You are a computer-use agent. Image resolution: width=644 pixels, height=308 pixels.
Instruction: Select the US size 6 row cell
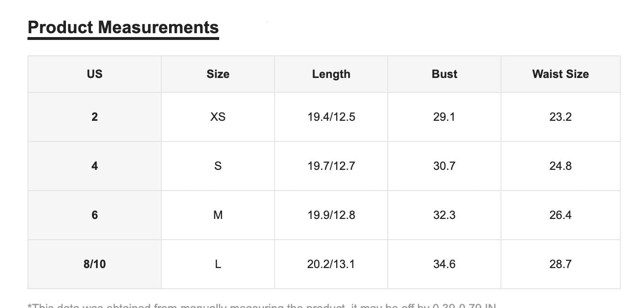coord(94,215)
